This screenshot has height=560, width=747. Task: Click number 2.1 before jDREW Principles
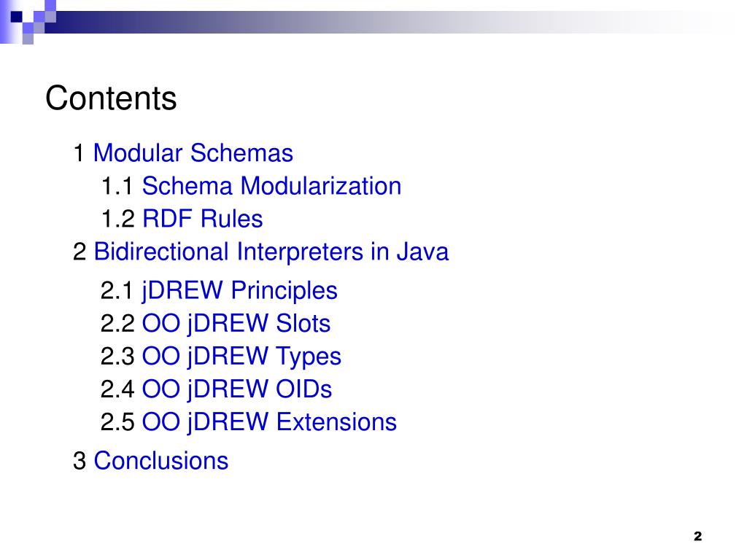coord(117,291)
